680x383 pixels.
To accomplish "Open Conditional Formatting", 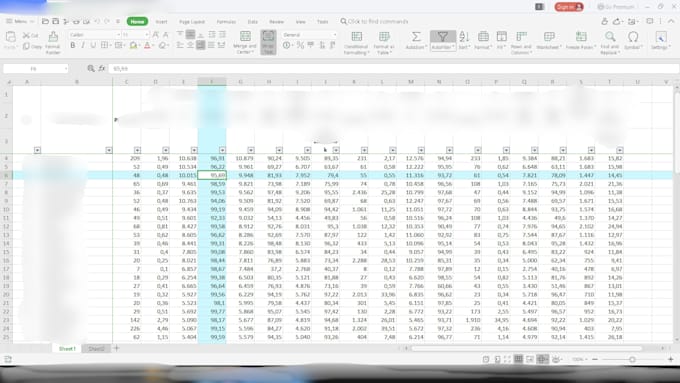I will tap(356, 43).
